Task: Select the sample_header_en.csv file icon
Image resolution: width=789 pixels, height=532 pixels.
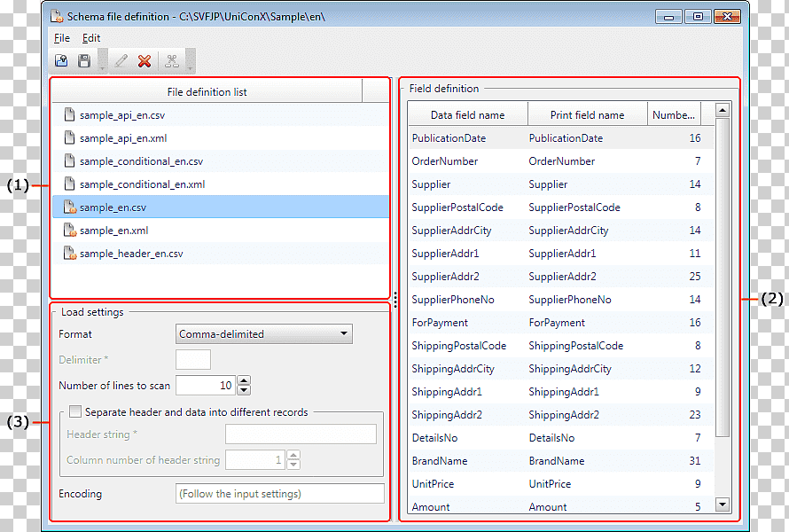Action: pyautogui.click(x=69, y=254)
